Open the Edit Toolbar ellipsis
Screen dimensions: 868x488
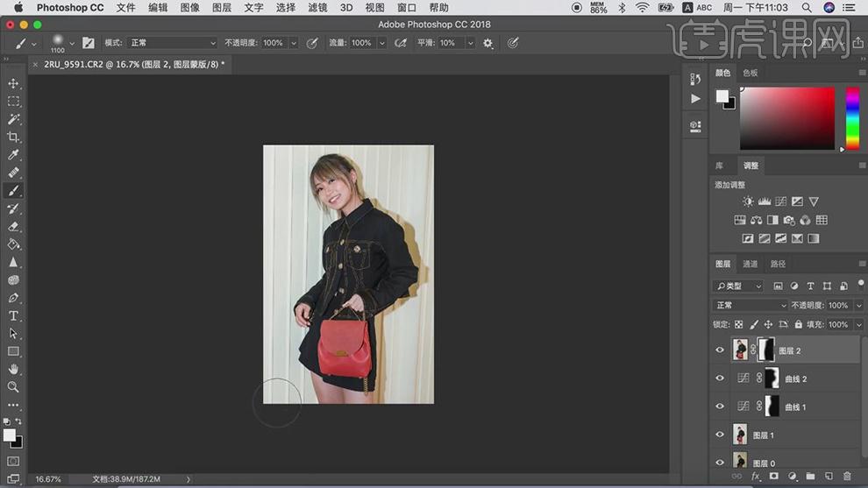coord(13,405)
